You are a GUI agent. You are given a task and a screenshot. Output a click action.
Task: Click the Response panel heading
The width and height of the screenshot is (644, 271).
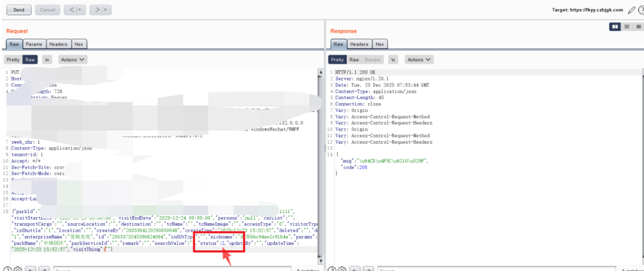(x=344, y=31)
